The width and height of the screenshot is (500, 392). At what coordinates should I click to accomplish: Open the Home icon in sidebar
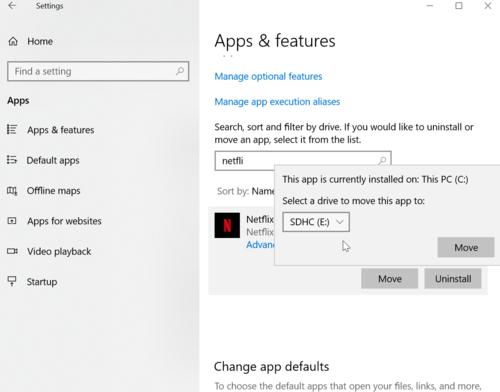click(13, 41)
